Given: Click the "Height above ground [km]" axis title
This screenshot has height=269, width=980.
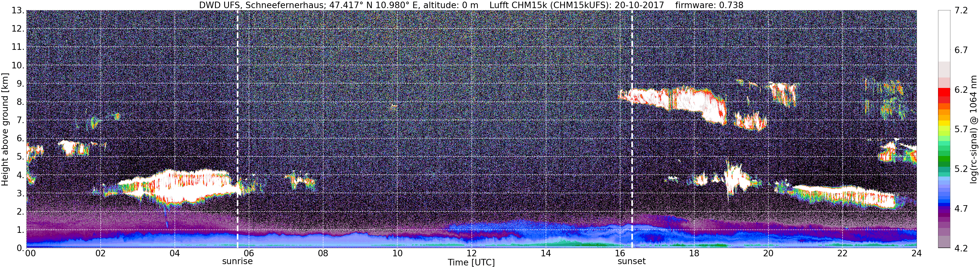Looking at the screenshot, I should (x=5, y=129).
